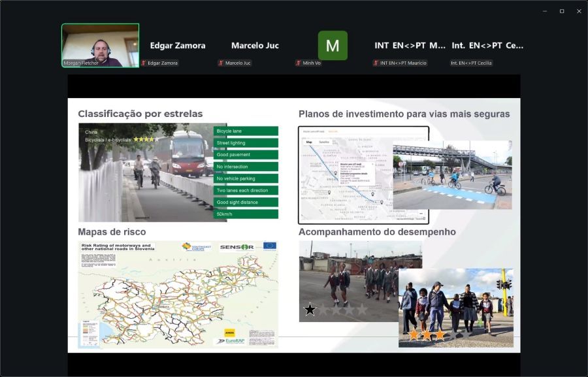Image resolution: width=588 pixels, height=377 pixels.
Task: Click Edgar Zamora's muted microphone icon
Action: pyautogui.click(x=144, y=63)
